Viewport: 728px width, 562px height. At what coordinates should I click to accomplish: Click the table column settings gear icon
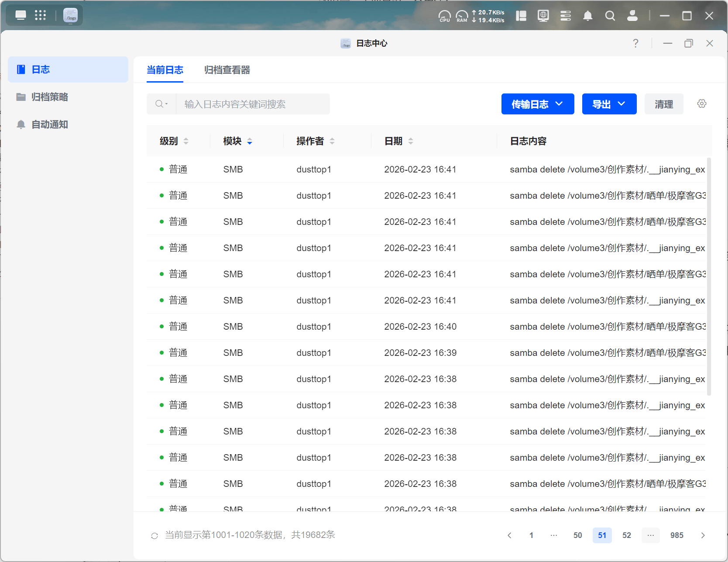pos(701,104)
